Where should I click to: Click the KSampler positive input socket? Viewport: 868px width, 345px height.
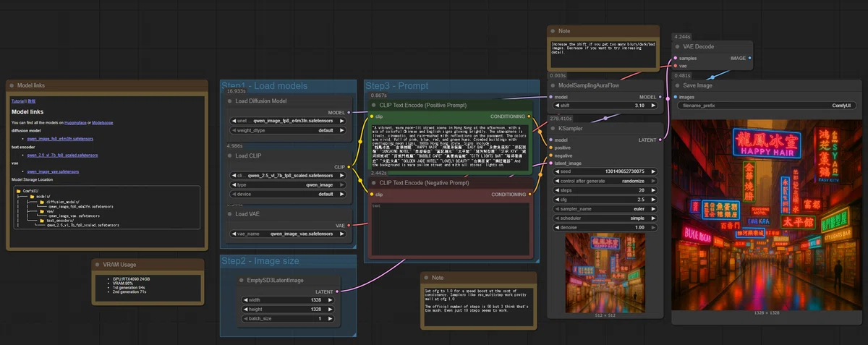tap(550, 148)
